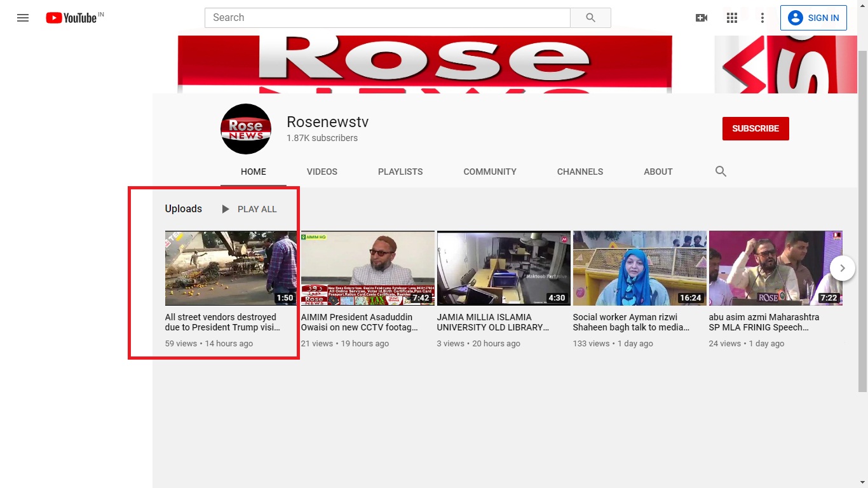This screenshot has width=868, height=488.
Task: Open the three-dot settings menu
Action: pos(763,18)
